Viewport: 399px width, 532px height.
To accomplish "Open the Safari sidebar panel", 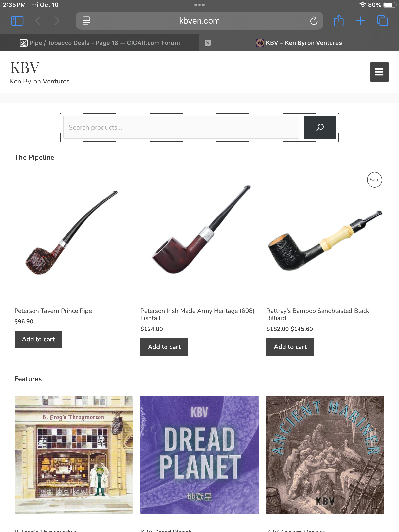I will coord(17,21).
